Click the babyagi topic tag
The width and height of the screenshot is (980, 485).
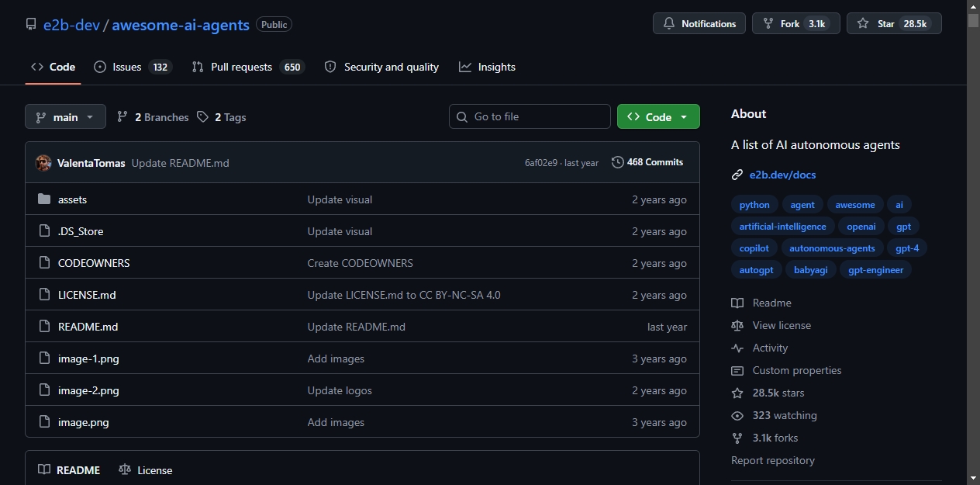tap(811, 270)
